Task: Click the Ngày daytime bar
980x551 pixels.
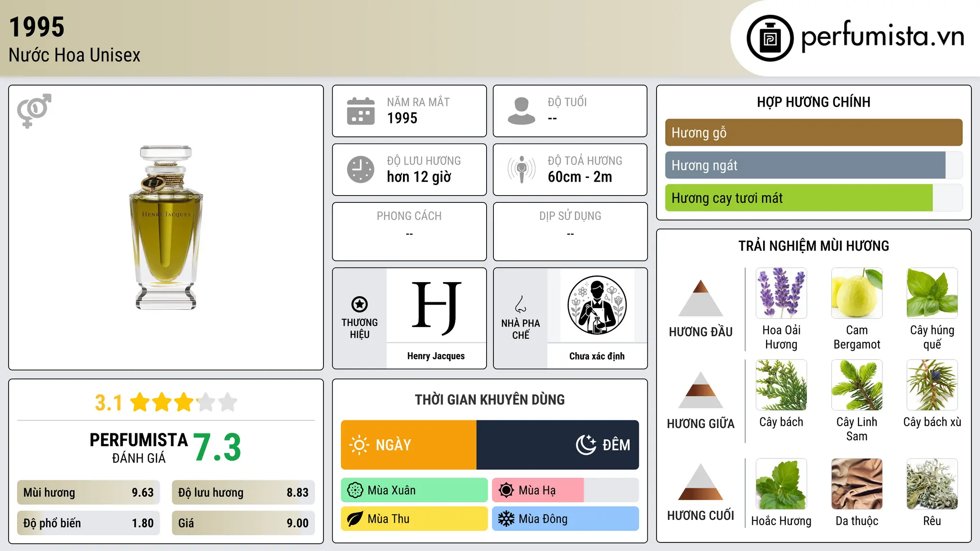Action: (409, 445)
